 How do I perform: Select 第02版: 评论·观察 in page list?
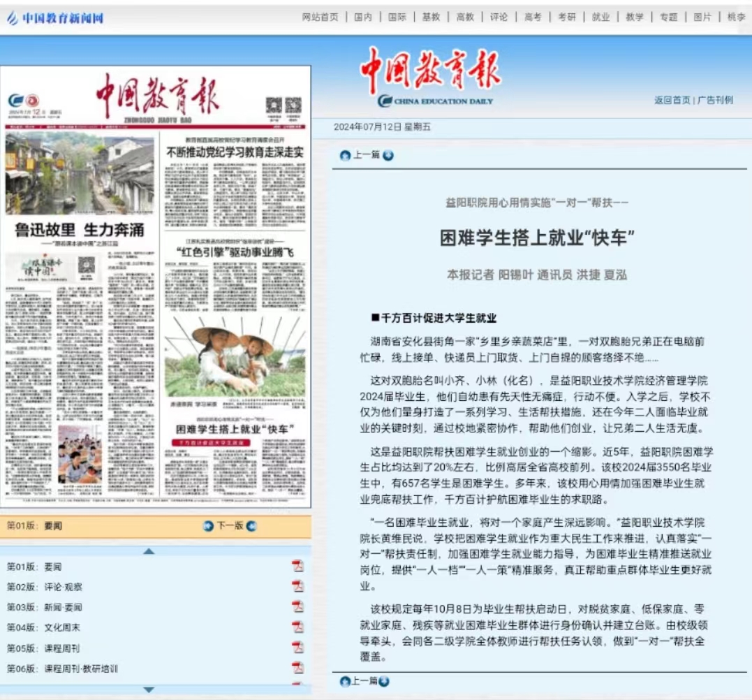click(x=44, y=587)
